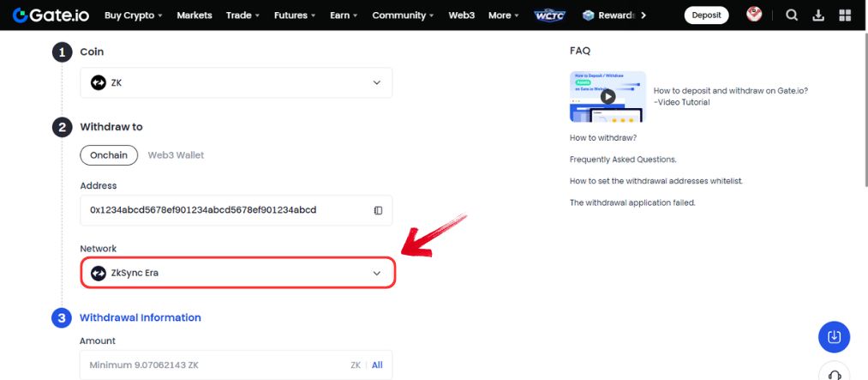Open the Earn dropdown menu

[344, 15]
